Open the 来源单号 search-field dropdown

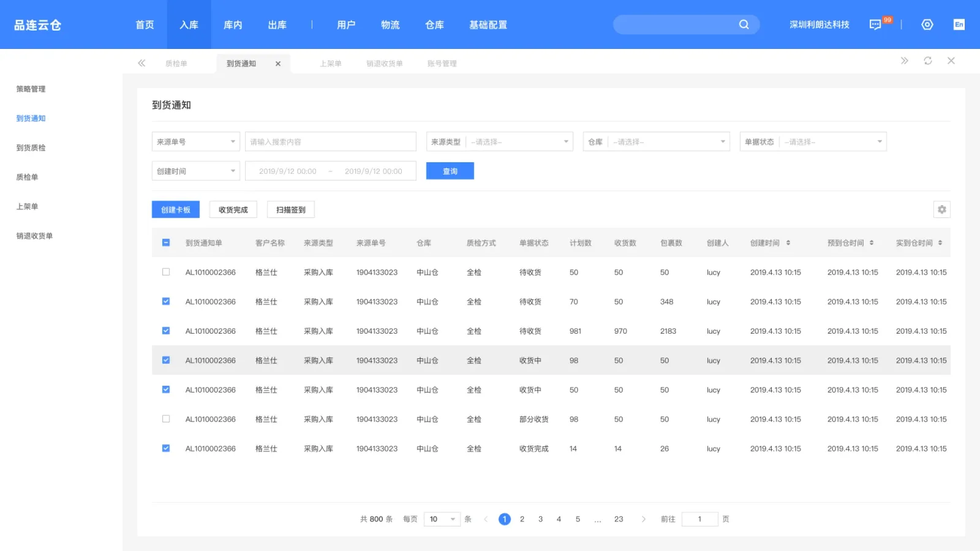[x=196, y=141]
